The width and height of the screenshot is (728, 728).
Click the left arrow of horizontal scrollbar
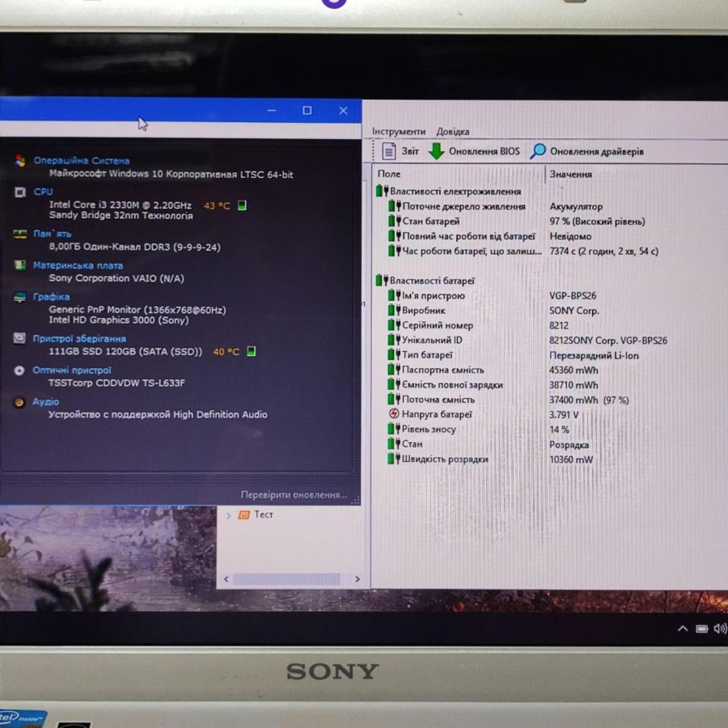226,579
